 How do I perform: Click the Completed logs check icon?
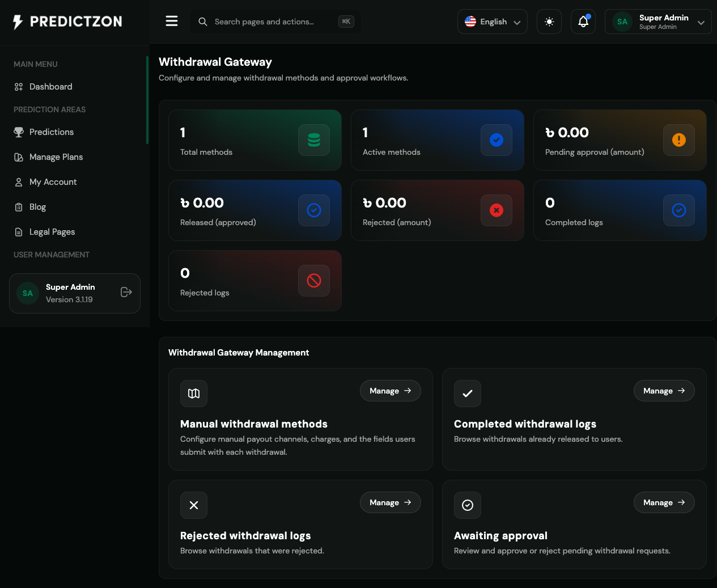tap(679, 210)
